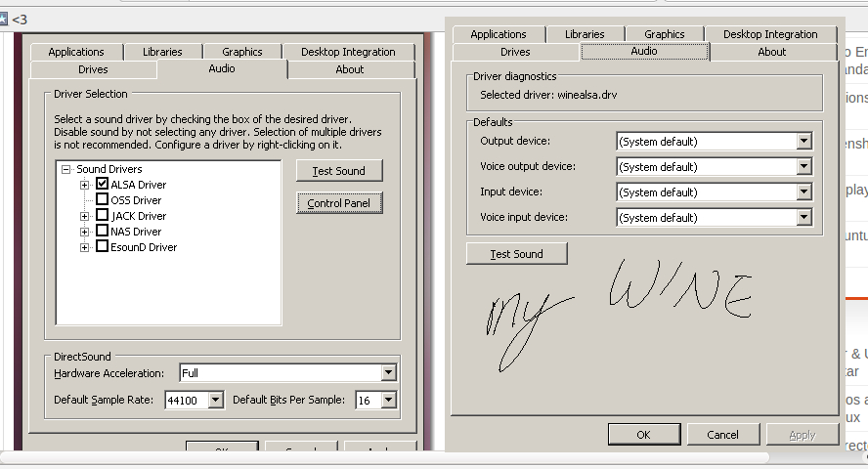Enable the JACK Driver checkbox
868x469 pixels.
102,215
